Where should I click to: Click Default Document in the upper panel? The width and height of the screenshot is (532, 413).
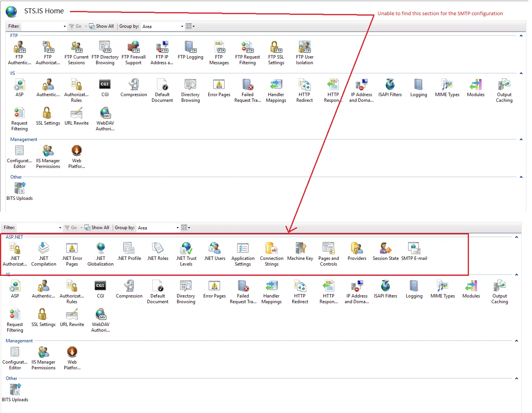point(162,84)
